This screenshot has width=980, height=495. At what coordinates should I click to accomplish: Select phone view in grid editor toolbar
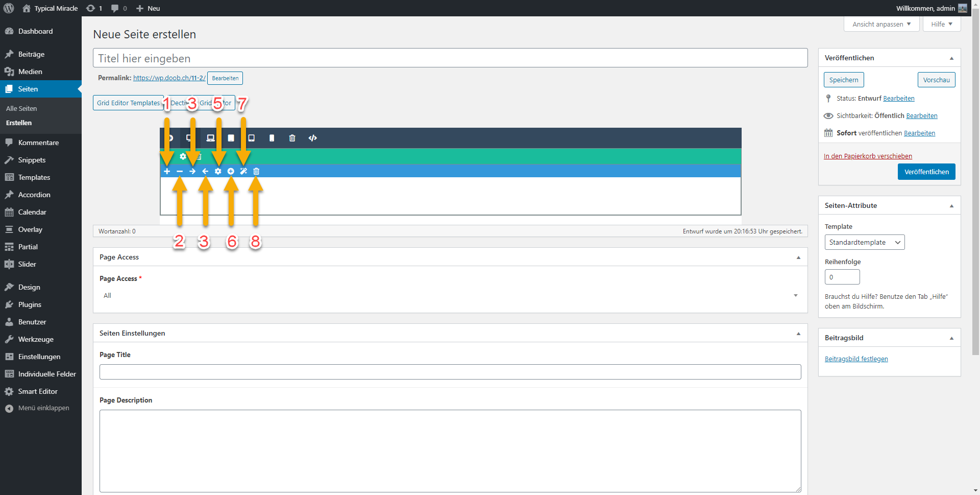coord(272,138)
